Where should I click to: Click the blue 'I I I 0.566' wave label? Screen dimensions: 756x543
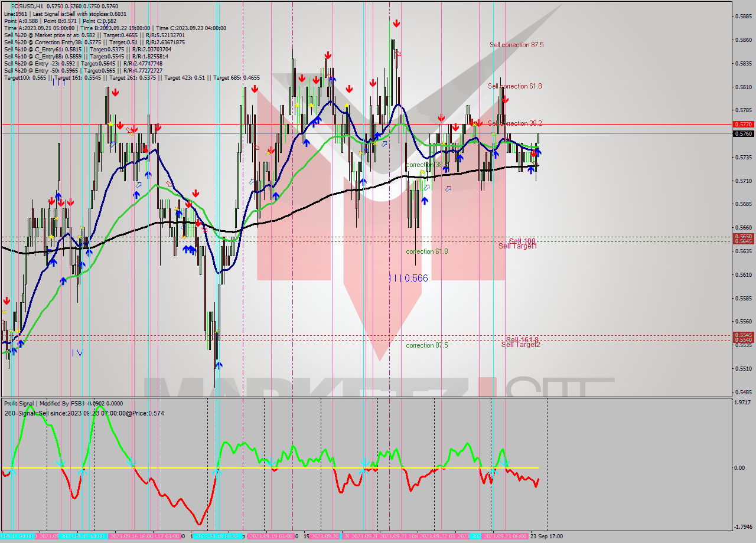point(408,278)
